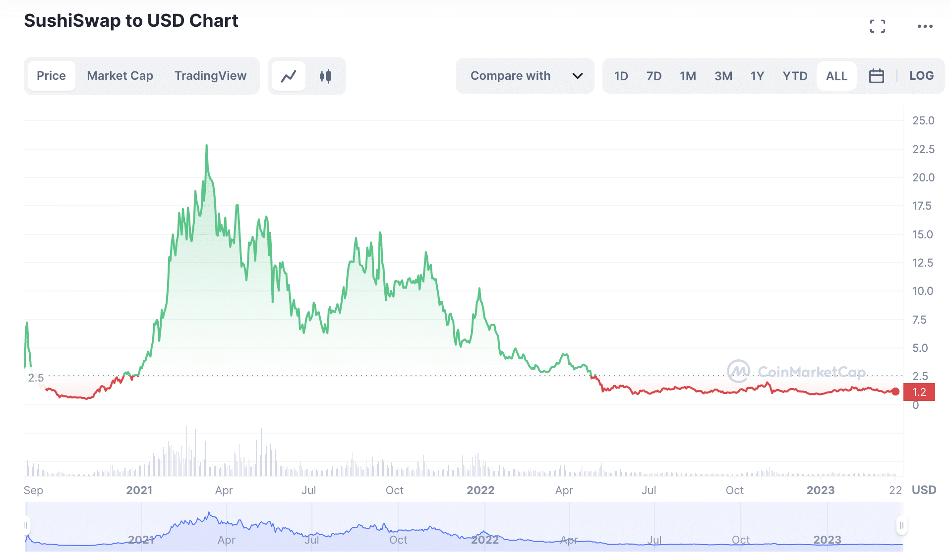Click the 22.5 y-axis value
951x560 pixels.
coord(923,149)
